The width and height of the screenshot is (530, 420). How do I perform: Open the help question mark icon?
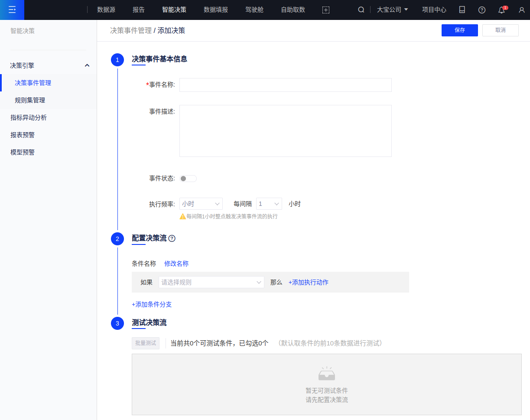(482, 10)
